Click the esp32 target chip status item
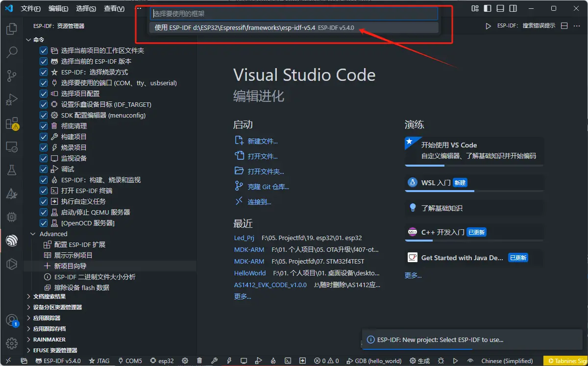The width and height of the screenshot is (588, 366). [162, 361]
